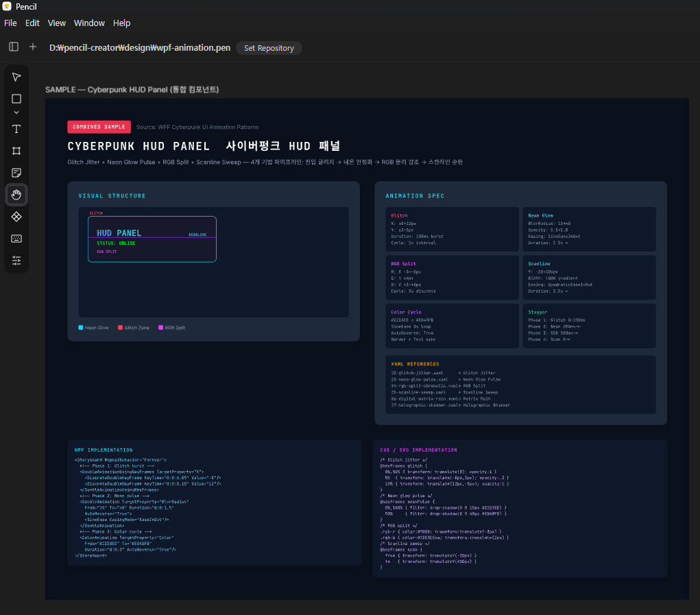Open the View menu
Screen dimensions: 700x615
[57, 23]
